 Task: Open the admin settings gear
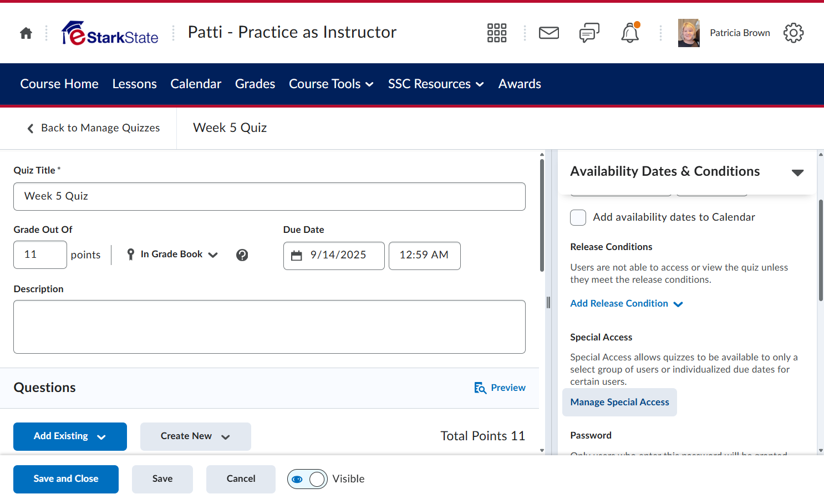(794, 33)
